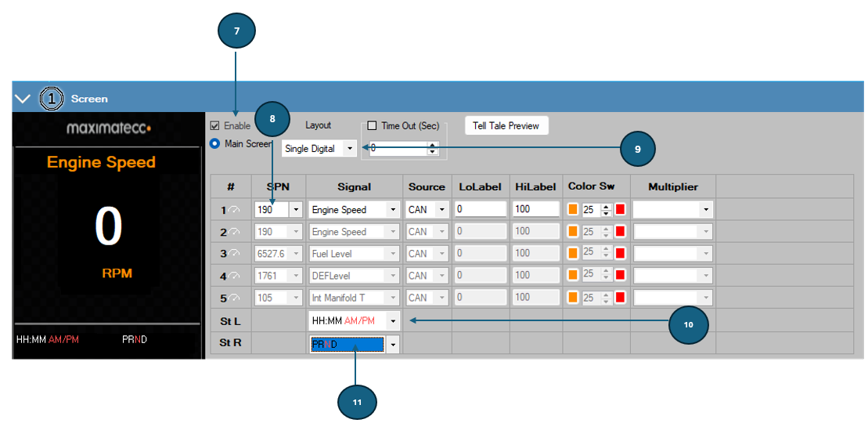
Task: Enable the Time Out (Sec) checkbox
Action: [x=372, y=125]
